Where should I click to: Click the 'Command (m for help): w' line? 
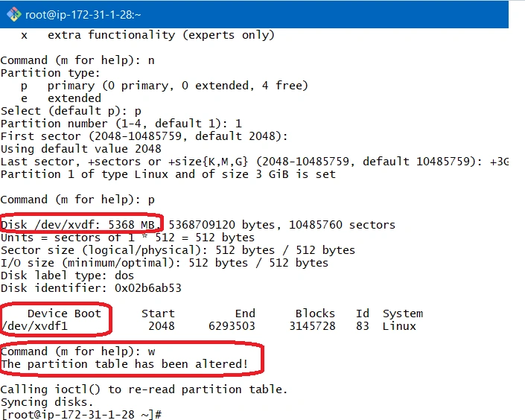pyautogui.click(x=77, y=351)
